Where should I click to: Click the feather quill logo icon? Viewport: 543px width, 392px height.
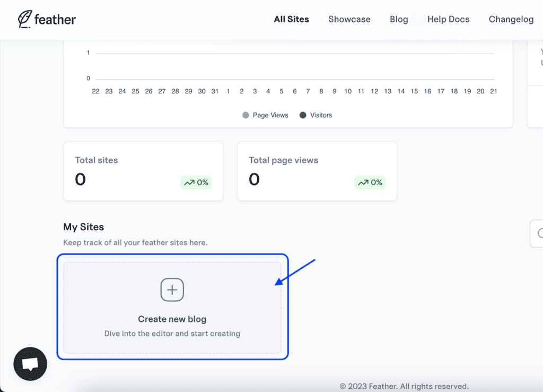click(x=24, y=19)
